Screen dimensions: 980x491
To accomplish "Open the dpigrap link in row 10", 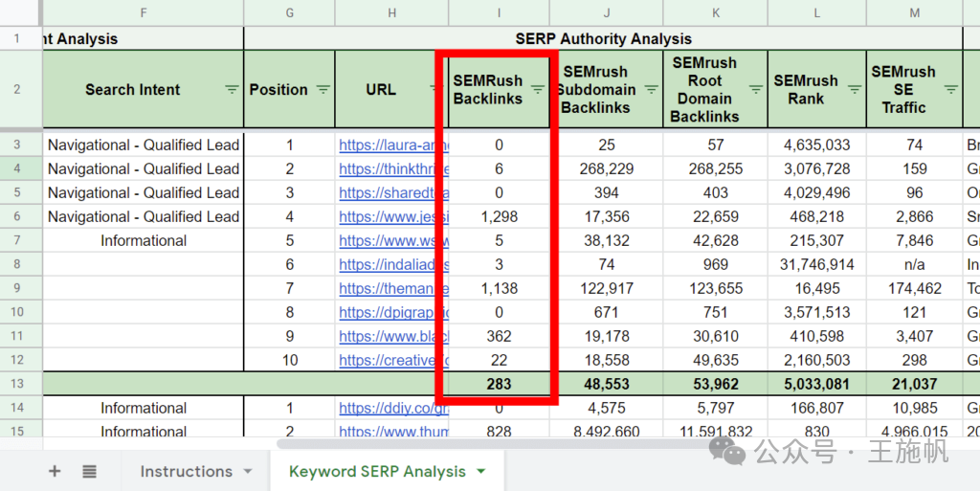I will pyautogui.click(x=393, y=312).
